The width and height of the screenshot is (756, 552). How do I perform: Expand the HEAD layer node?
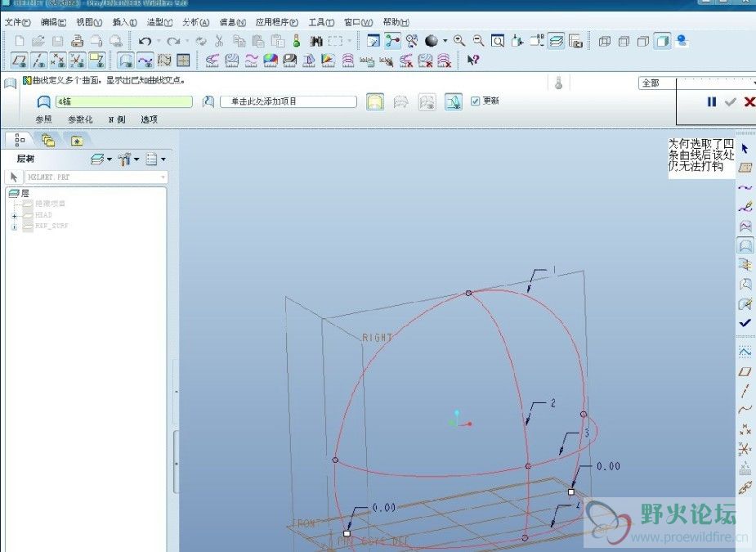pos(14,216)
